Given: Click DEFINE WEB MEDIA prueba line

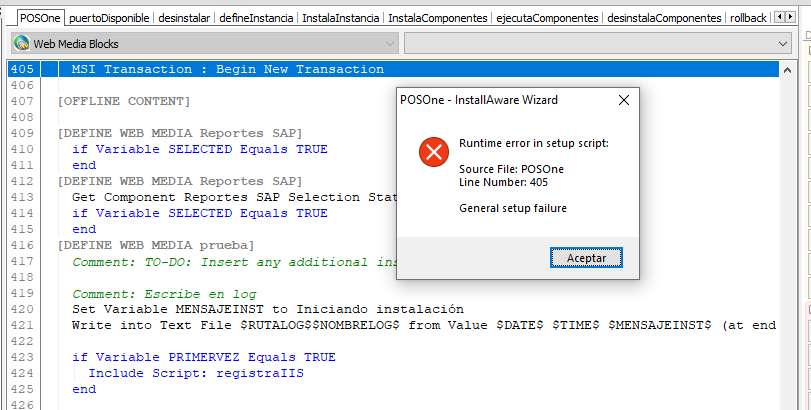Looking at the screenshot, I should tap(156, 246).
